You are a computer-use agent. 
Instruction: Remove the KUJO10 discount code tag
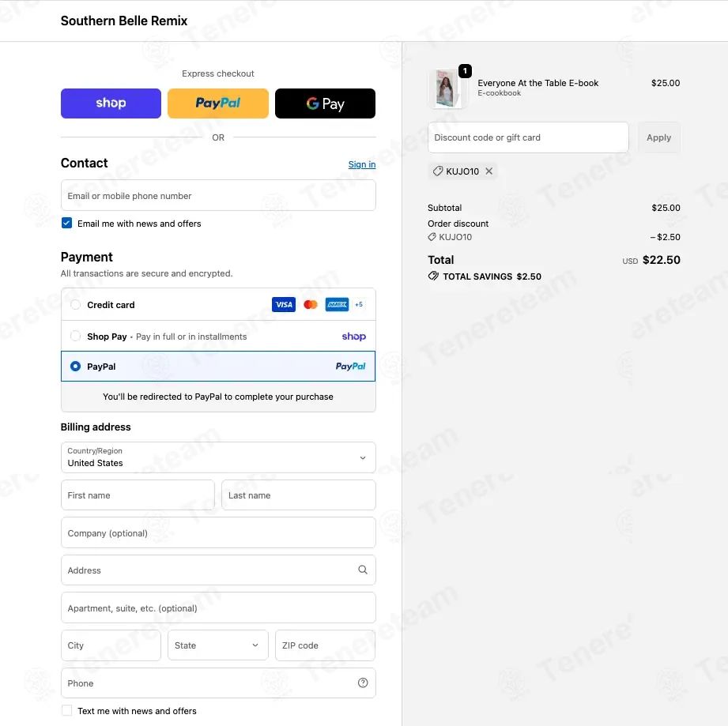pyautogui.click(x=489, y=171)
